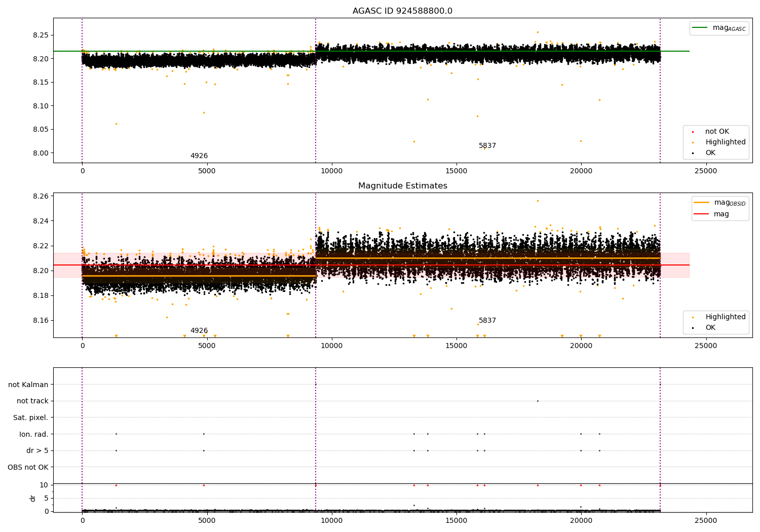This screenshot has height=532, width=760.
Task: Click the "8.15" y-axis tick label
Action: [x=41, y=83]
